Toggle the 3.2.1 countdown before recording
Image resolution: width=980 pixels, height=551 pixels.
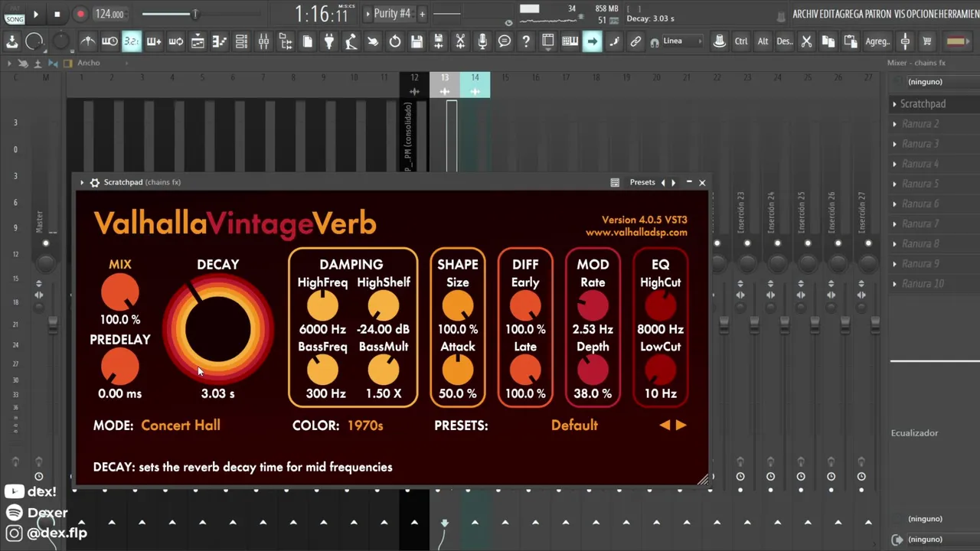[x=132, y=41]
